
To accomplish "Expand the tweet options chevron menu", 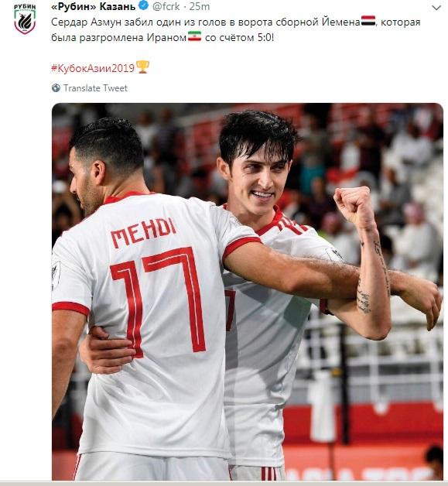I will [436, 8].
